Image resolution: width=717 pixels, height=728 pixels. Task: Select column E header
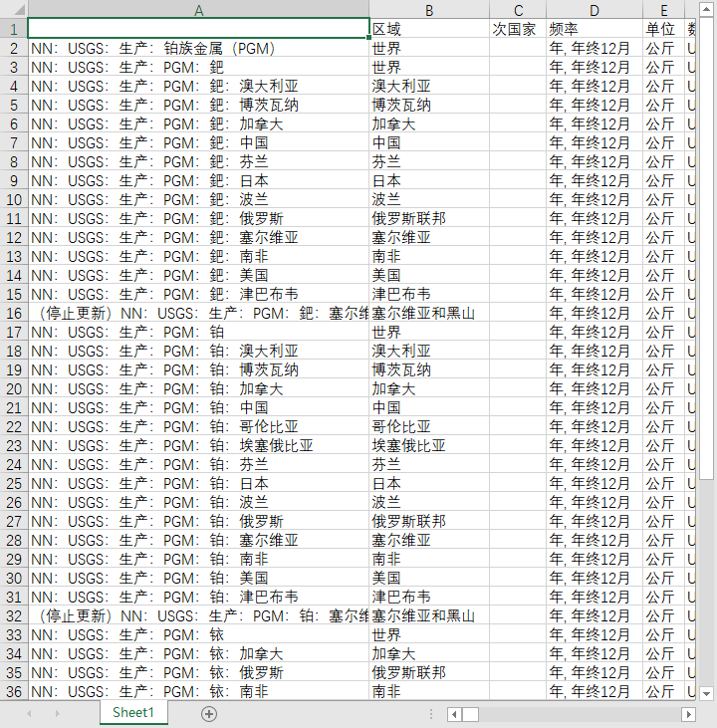pos(663,10)
